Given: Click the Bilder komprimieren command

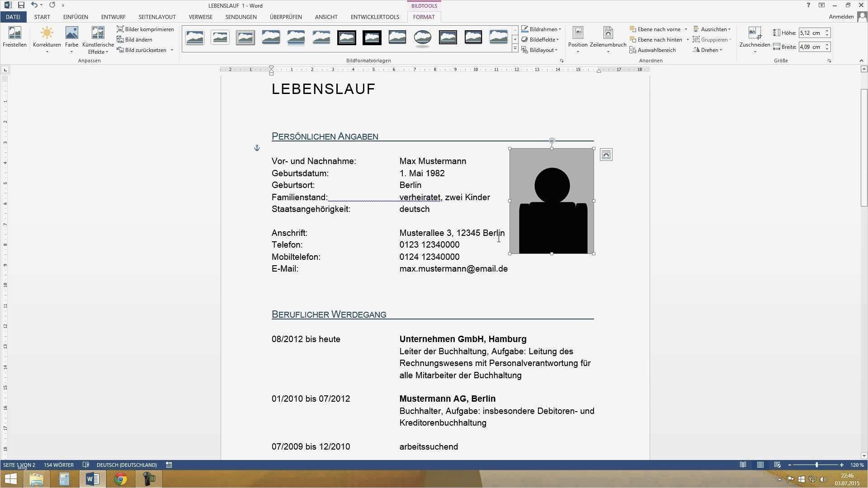Looking at the screenshot, I should point(145,29).
